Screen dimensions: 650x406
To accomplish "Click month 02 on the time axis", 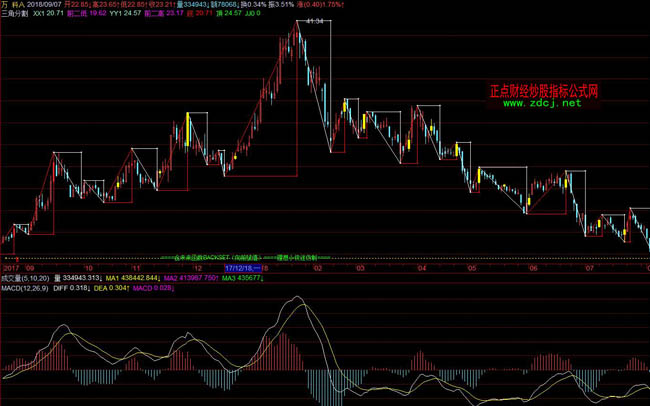I will (x=318, y=268).
